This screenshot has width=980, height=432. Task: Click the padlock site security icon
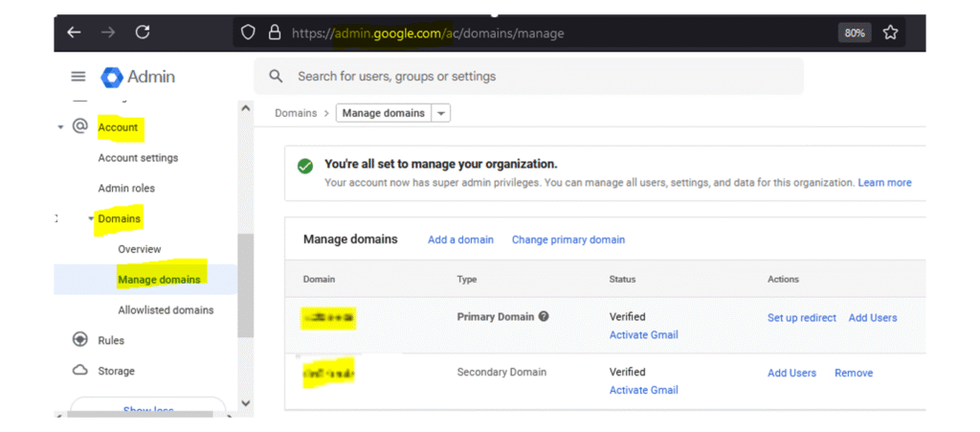274,33
